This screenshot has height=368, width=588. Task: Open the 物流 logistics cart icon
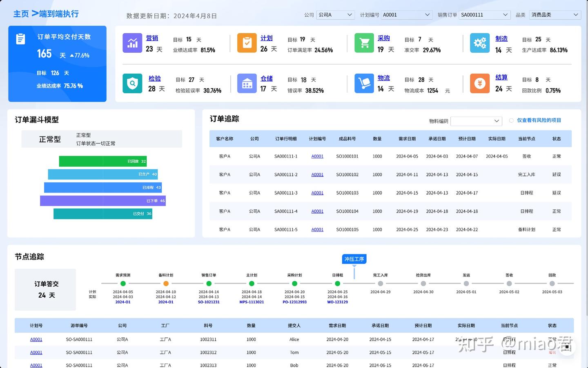[364, 83]
